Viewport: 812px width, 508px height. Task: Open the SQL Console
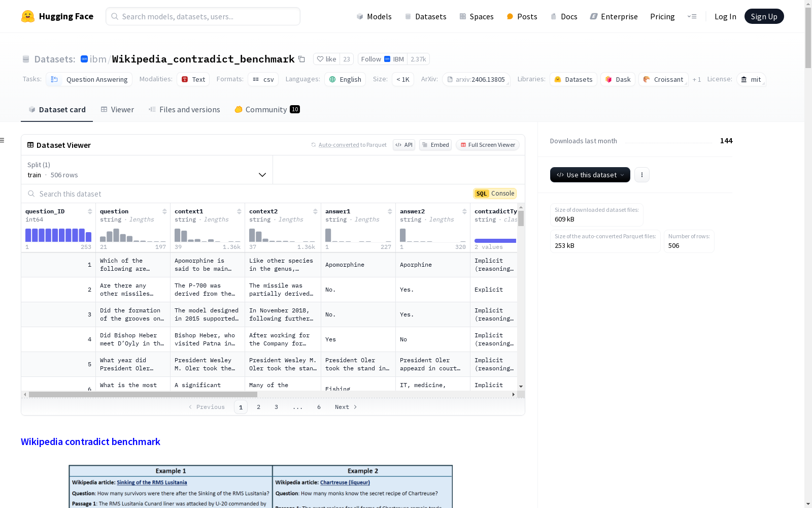495,194
